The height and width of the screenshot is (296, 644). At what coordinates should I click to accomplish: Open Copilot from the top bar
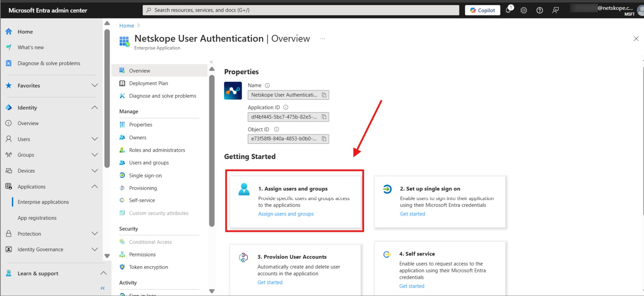pos(482,10)
